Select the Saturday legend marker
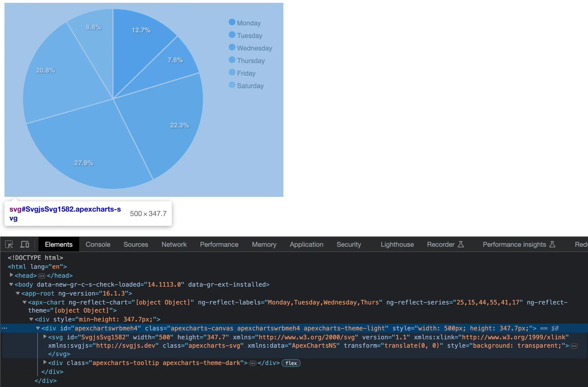The height and width of the screenshot is (387, 588). click(x=232, y=85)
